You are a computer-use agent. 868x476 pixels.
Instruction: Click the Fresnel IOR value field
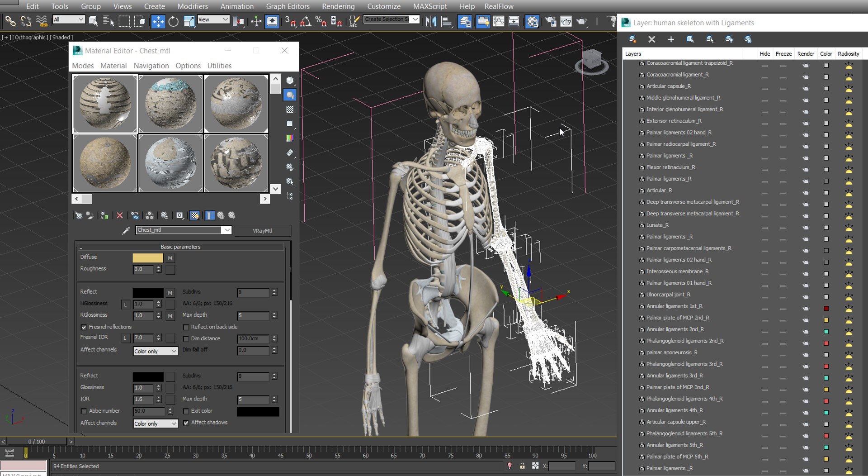coord(143,338)
